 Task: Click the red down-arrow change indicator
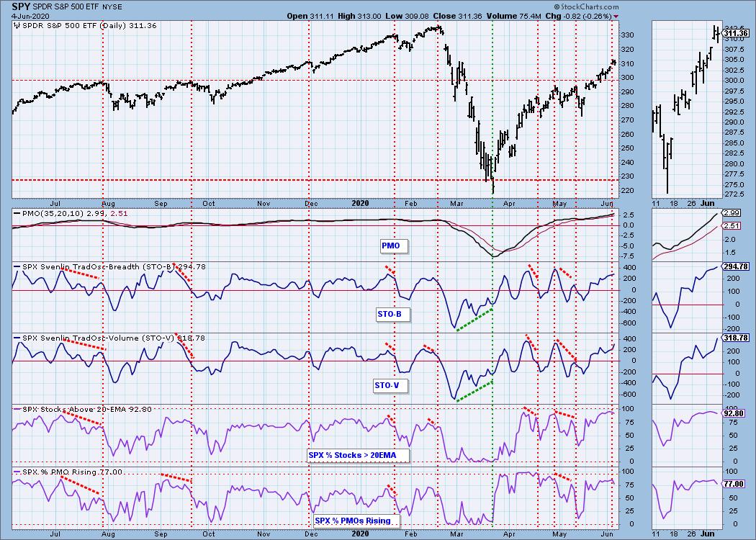(616, 17)
